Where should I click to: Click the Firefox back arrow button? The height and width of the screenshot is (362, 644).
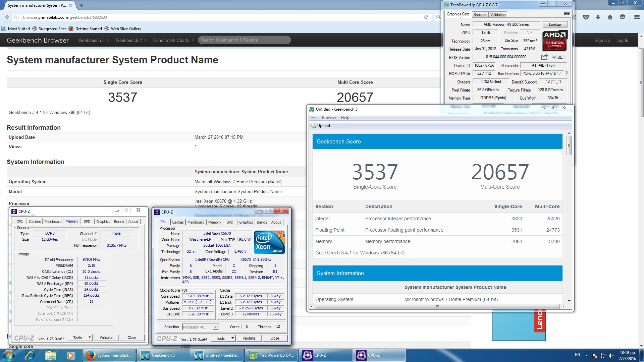7,17
